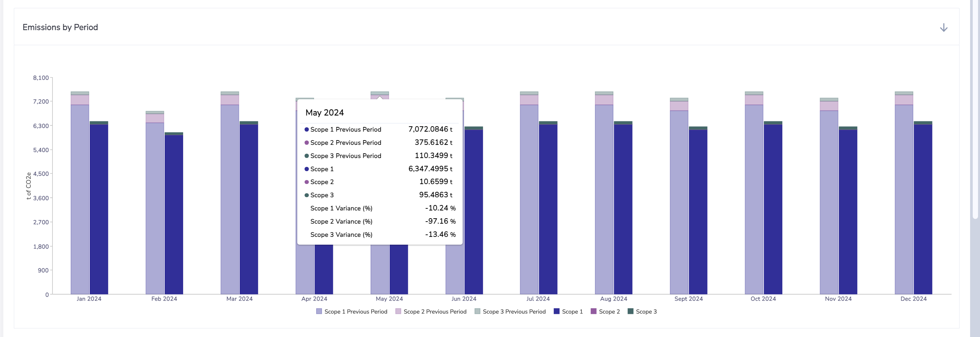980x337 pixels.
Task: Hide Scope 3 series via legend
Action: [x=642, y=312]
